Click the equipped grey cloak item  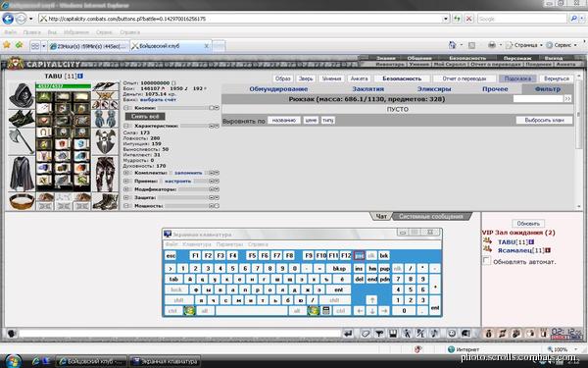click(x=22, y=174)
